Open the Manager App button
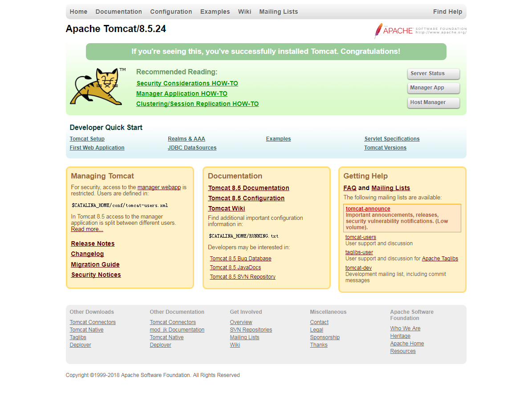Screen dimensions: 532x393 coord(434,88)
